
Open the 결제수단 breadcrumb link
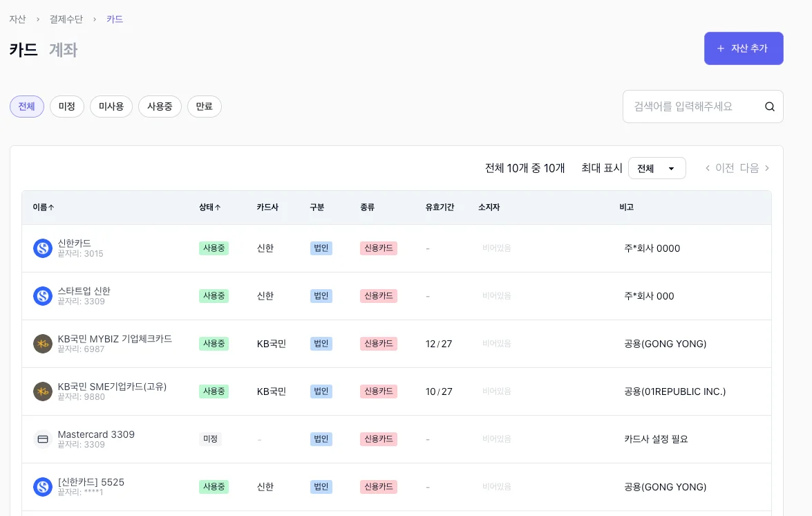point(65,19)
